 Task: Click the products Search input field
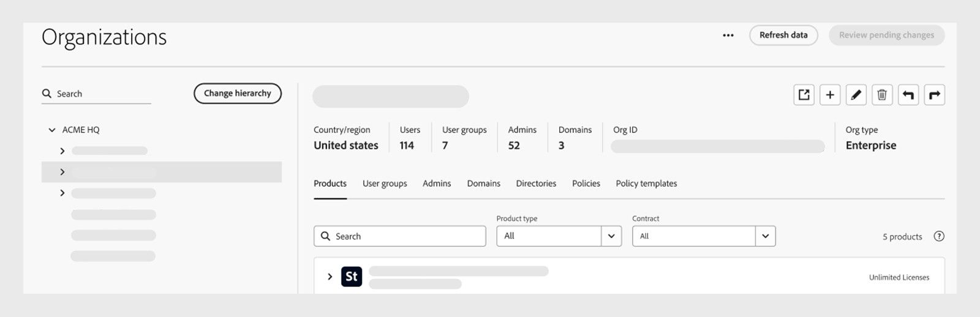coord(400,236)
